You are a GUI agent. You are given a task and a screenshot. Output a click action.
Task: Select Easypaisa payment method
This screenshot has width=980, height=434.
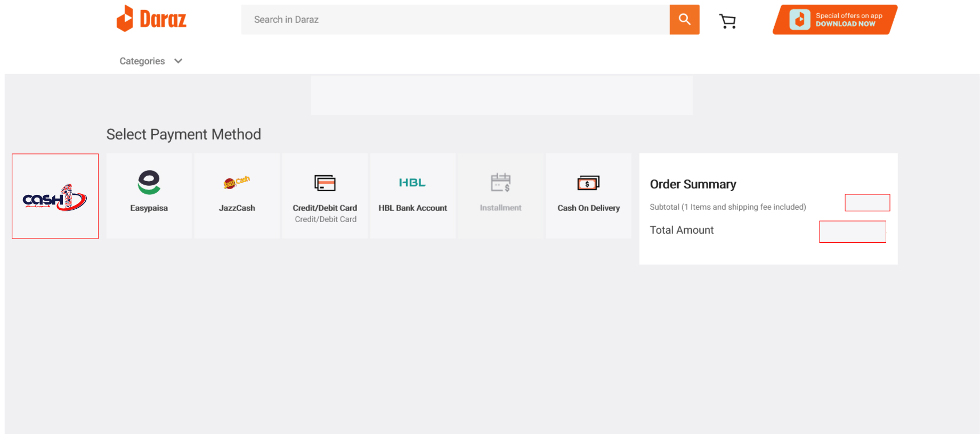coord(149,196)
